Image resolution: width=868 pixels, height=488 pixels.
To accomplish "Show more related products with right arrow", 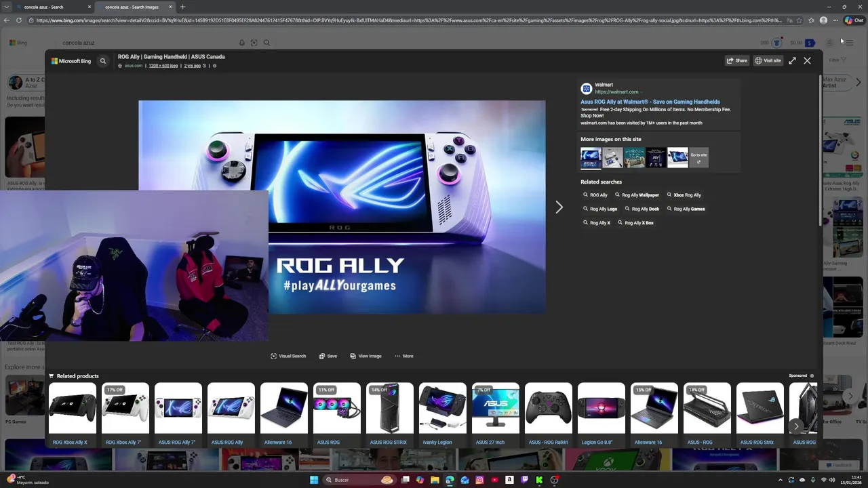I will 796,426.
